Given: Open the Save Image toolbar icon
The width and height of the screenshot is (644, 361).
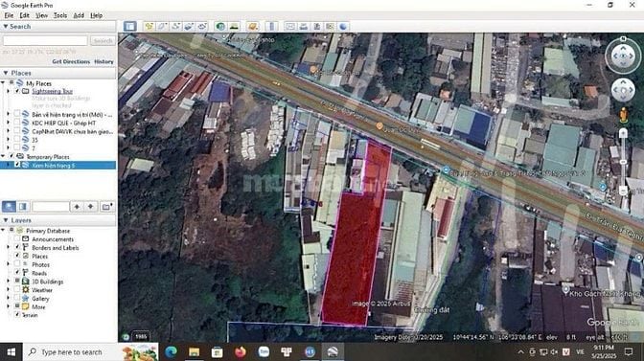Looking at the screenshot, I should click(316, 27).
